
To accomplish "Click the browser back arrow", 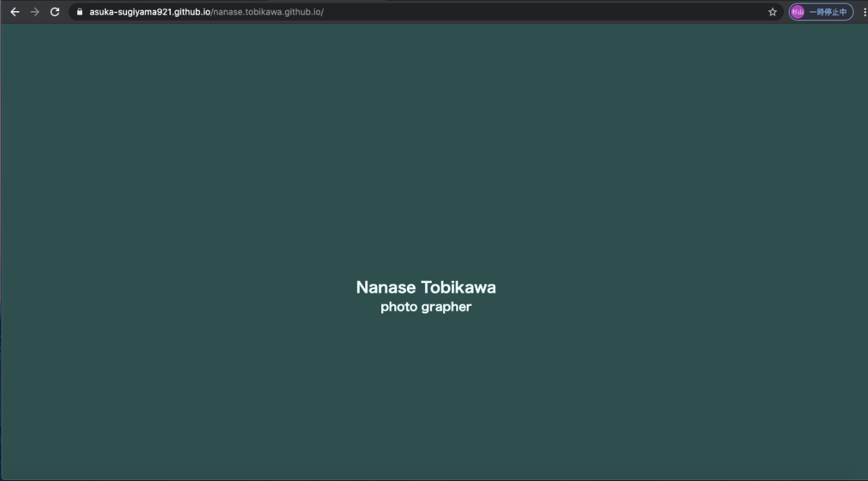I will (x=15, y=12).
